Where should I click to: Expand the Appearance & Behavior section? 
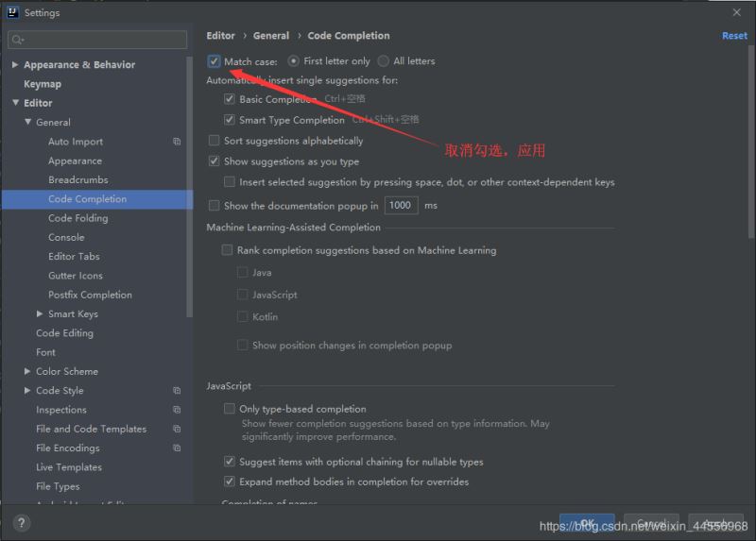coord(15,64)
